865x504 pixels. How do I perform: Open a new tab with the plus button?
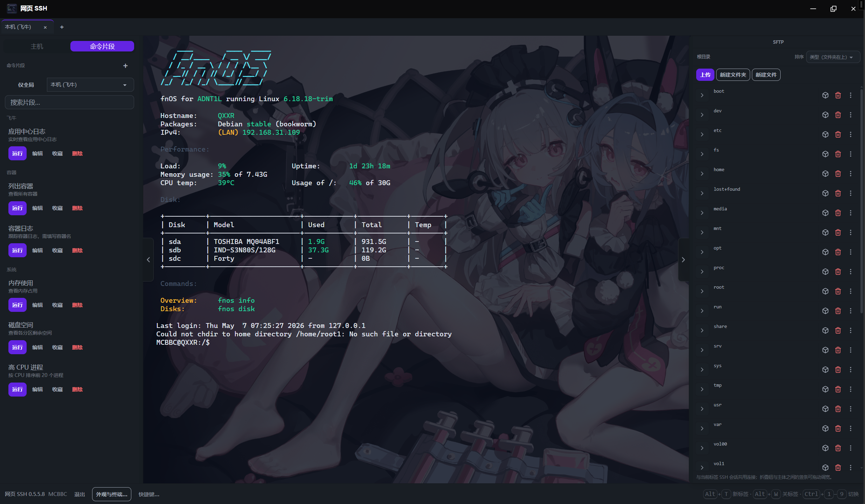click(62, 27)
